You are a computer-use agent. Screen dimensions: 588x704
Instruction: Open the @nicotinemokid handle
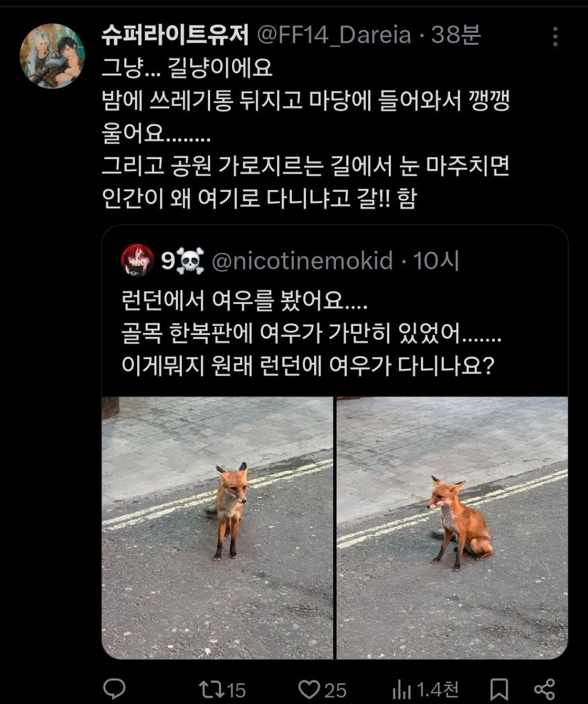tap(302, 261)
